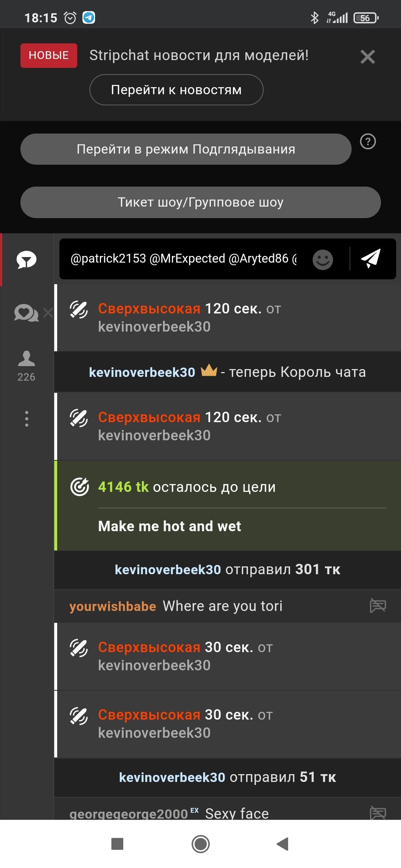Switch to the public chat bubble tab
This screenshot has width=401, height=868.
(26, 260)
